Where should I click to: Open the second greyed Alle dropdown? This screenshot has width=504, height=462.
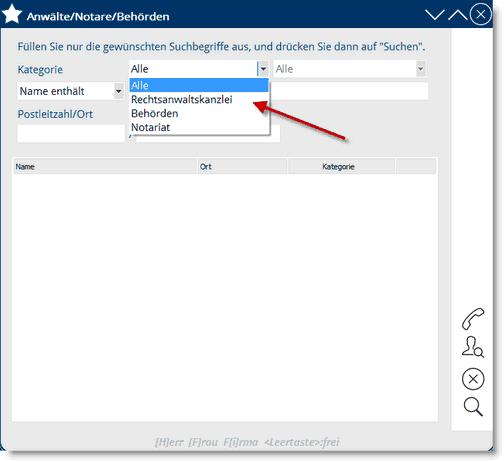[350, 69]
